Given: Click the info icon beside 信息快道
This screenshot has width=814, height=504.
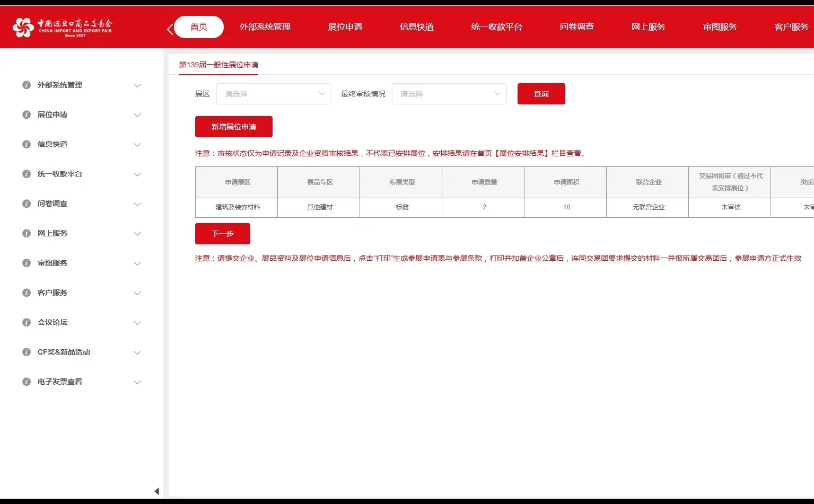Looking at the screenshot, I should coord(26,144).
